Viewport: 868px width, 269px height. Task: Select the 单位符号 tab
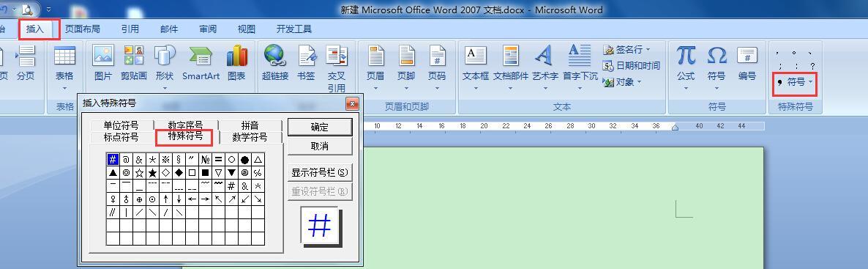point(121,125)
